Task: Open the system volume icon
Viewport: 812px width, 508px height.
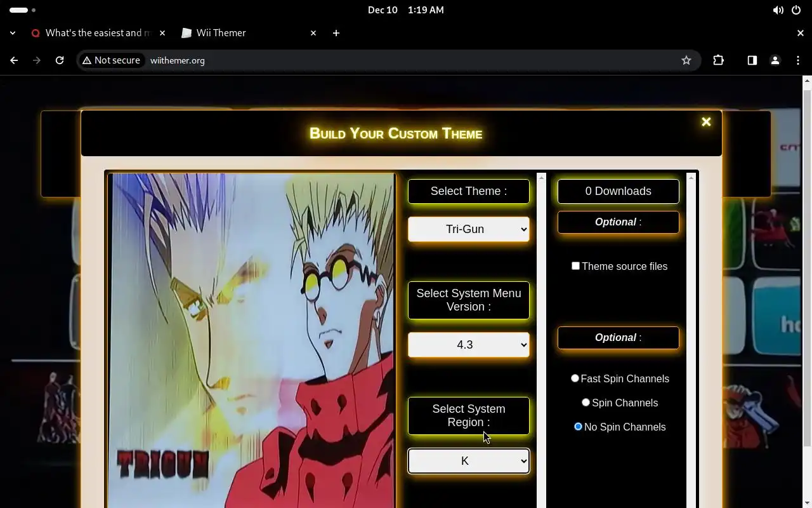Action: [x=778, y=10]
